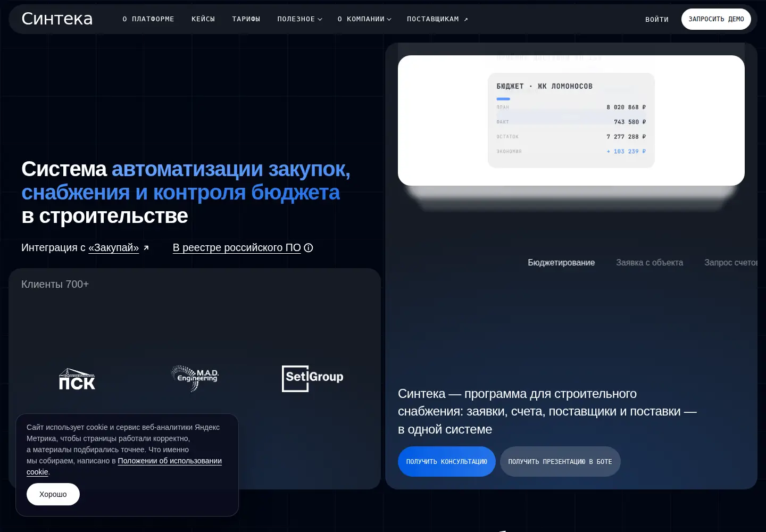Screen dimensions: 766x532
Task: Click the Синтека logo
Action: 57,19
